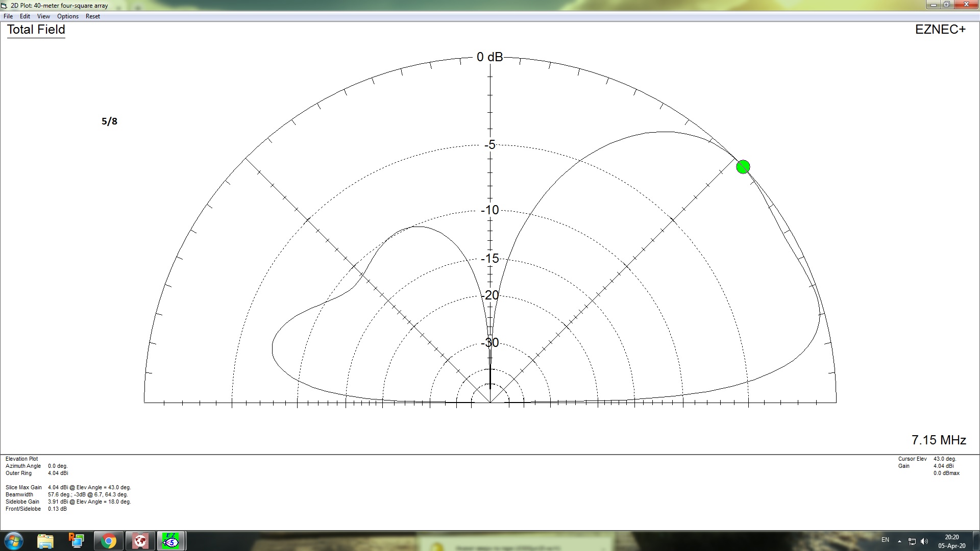Click the 0 dB outer ring label
The width and height of the screenshot is (980, 551).
pyautogui.click(x=489, y=57)
